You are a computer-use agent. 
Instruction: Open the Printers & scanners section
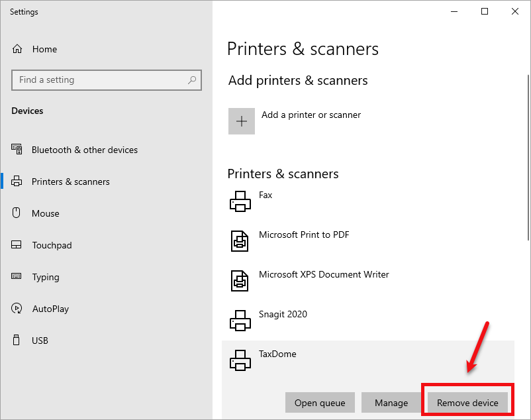point(70,182)
